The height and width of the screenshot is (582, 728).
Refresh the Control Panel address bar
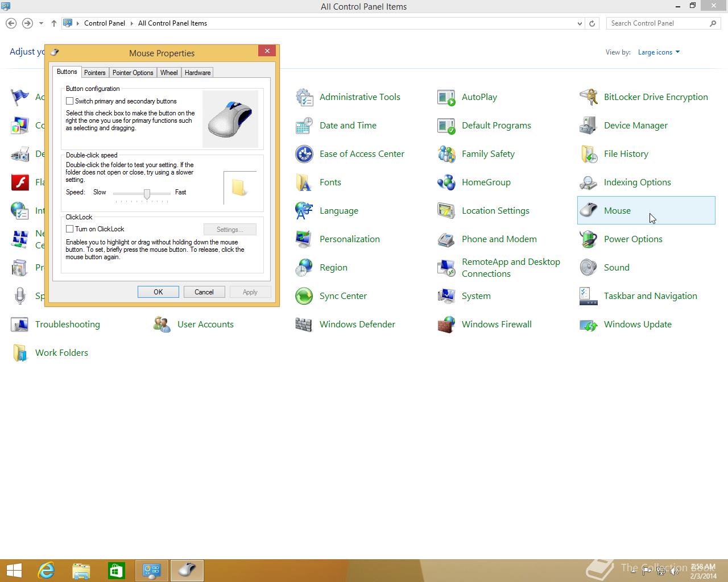tap(592, 23)
